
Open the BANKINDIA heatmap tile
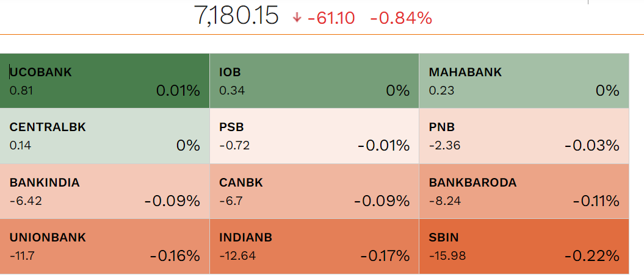tap(105, 191)
